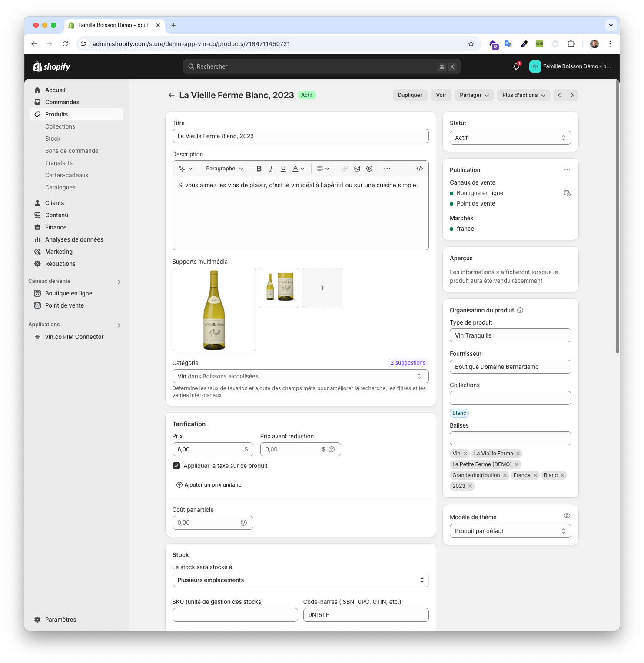The image size is (644, 663).
Task: Remove the France tag
Action: [x=535, y=475]
